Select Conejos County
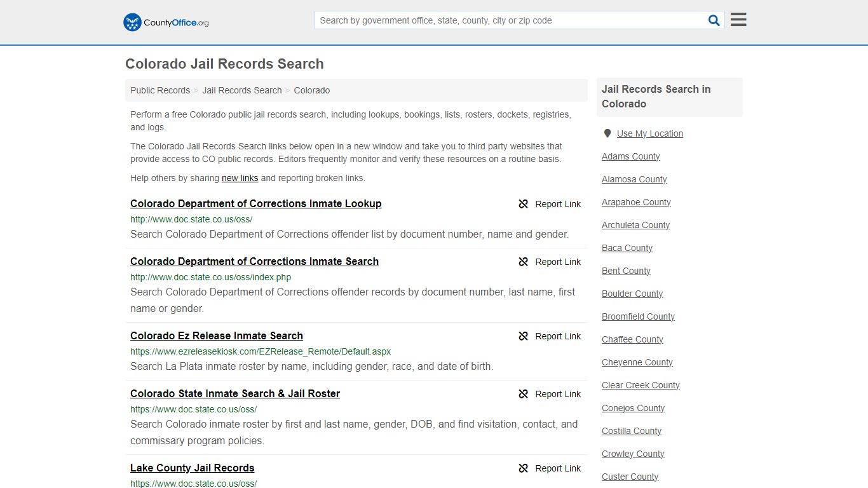This screenshot has height=488, width=868. [x=634, y=408]
